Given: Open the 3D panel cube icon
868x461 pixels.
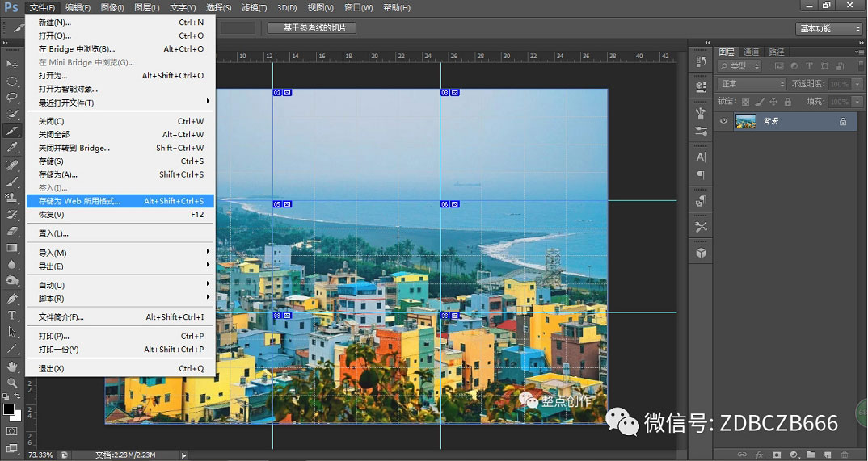Looking at the screenshot, I should click(701, 253).
